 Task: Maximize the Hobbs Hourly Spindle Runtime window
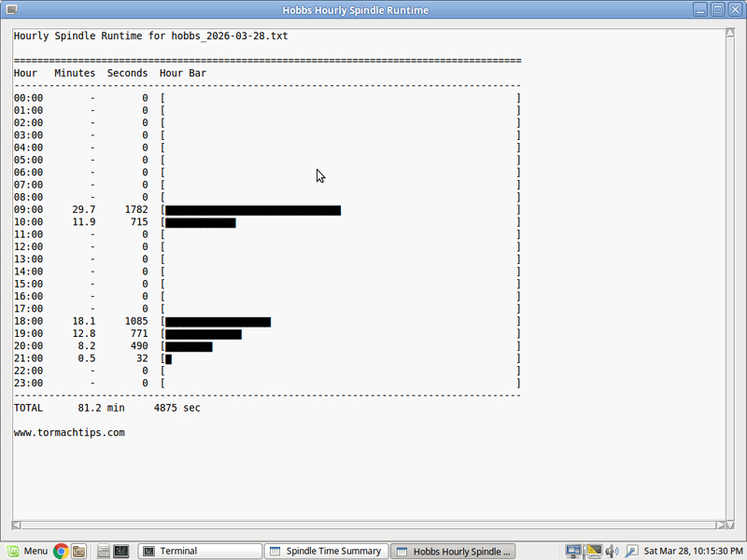point(718,9)
